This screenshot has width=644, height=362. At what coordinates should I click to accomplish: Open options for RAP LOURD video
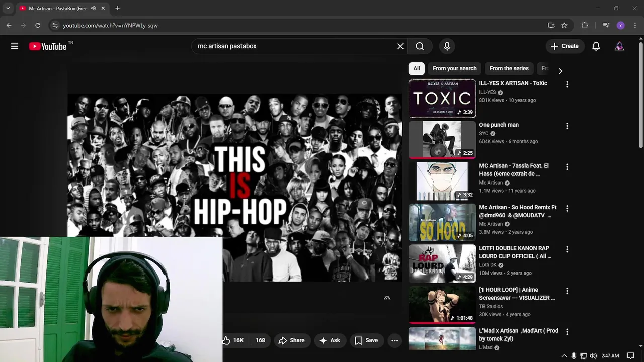567,249
